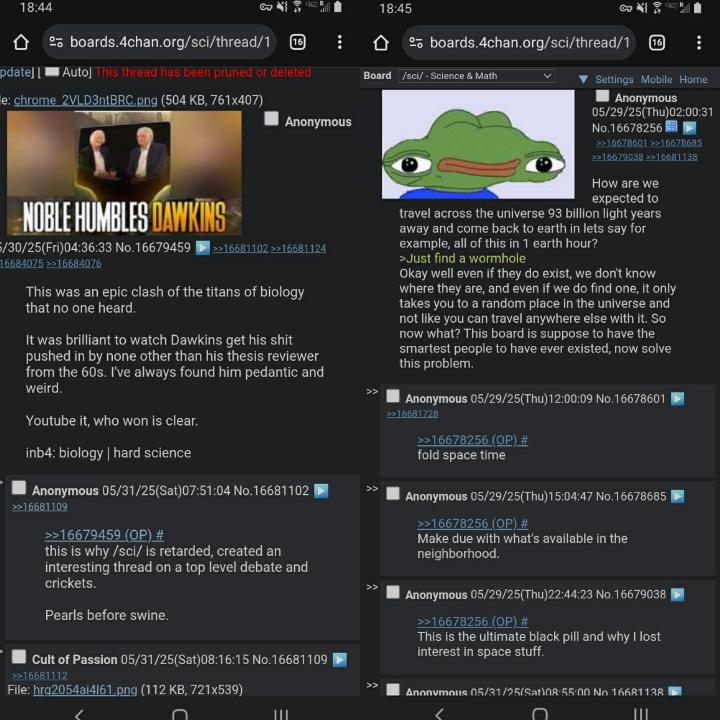720x720 pixels.
Task: Select checkbox on post No.16678685
Action: point(393,494)
